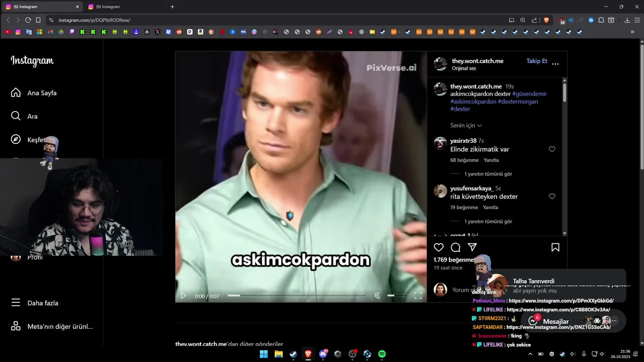Open the Keşfet compass icon
The height and width of the screenshot is (362, 644).
tap(16, 139)
